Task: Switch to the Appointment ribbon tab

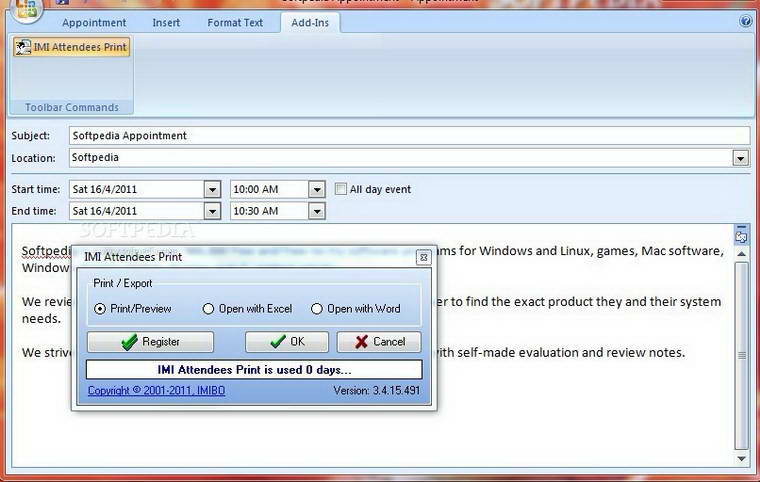Action: pyautogui.click(x=94, y=23)
